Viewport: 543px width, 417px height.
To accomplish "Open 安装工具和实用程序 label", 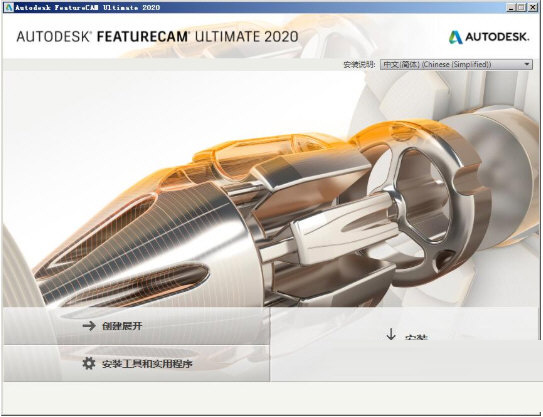I will coord(147,364).
